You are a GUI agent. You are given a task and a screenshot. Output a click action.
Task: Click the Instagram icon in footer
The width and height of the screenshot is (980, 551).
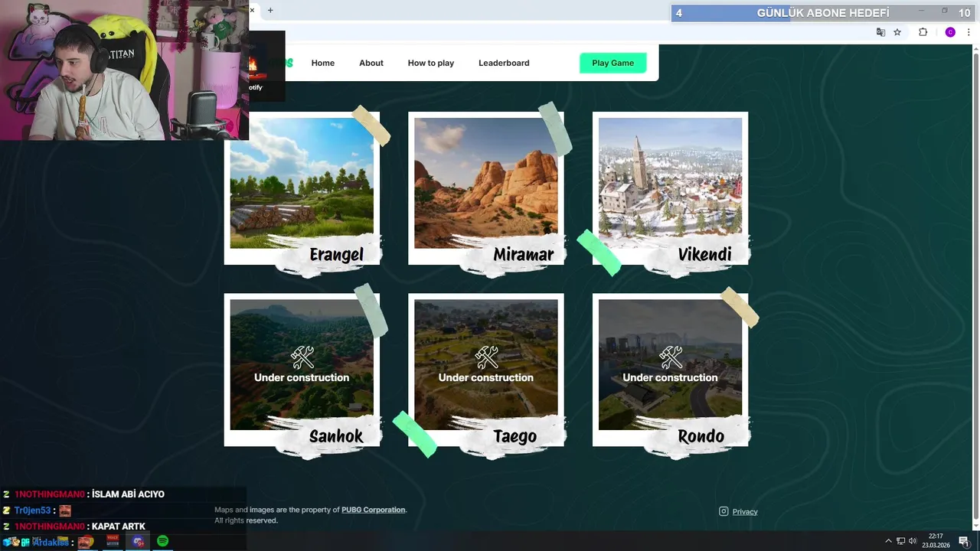click(x=724, y=511)
